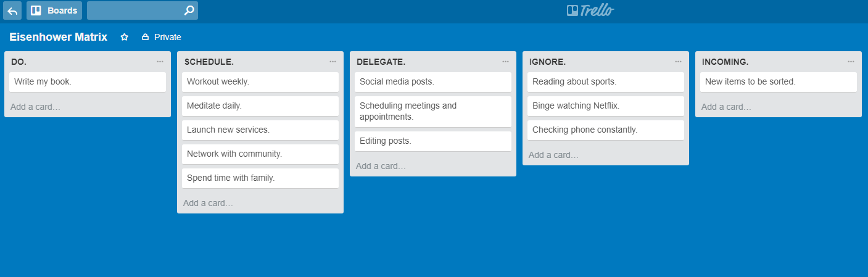Rename the board title Eisenhower Matrix

coord(59,37)
